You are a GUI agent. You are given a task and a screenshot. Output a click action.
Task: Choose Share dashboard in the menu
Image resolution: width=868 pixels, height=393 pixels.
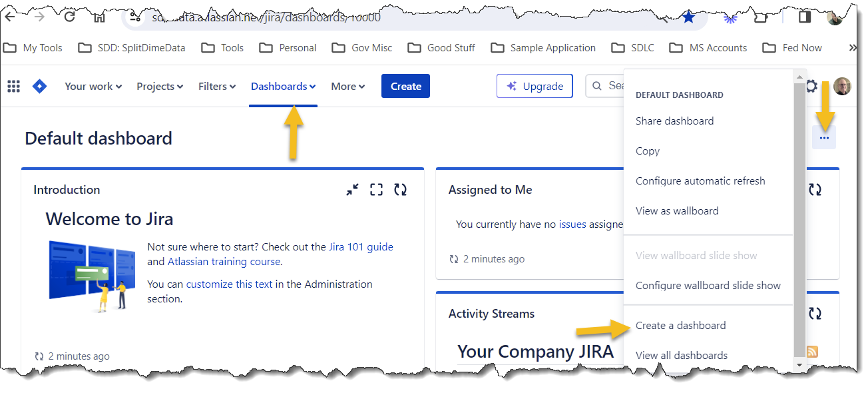click(x=675, y=121)
